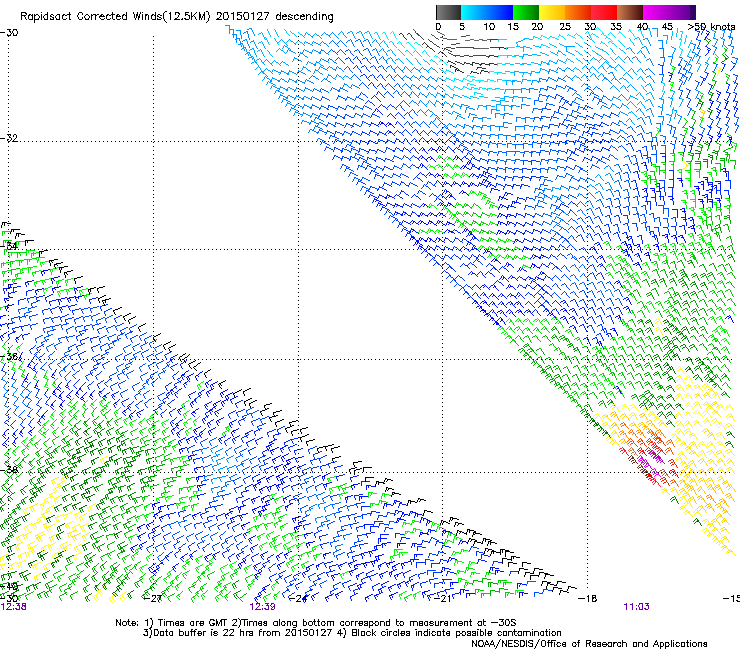This screenshot has height=650, width=740.
Task: Click the '-30' latitude label at top left
Action: pos(9,32)
